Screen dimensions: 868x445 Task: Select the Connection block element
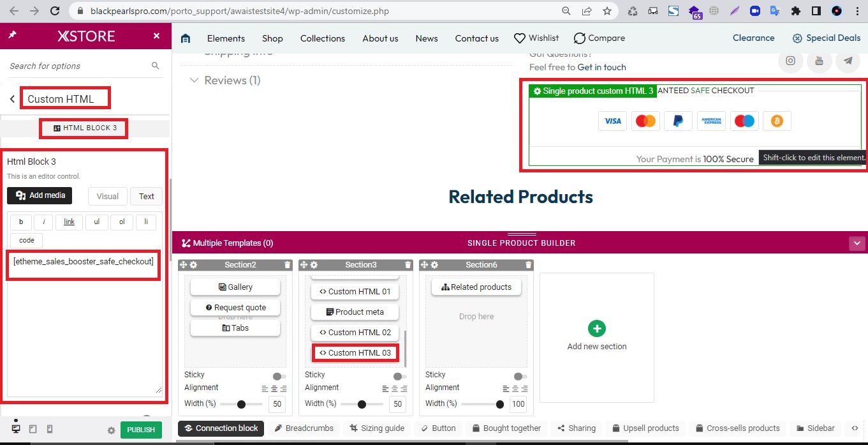click(221, 428)
